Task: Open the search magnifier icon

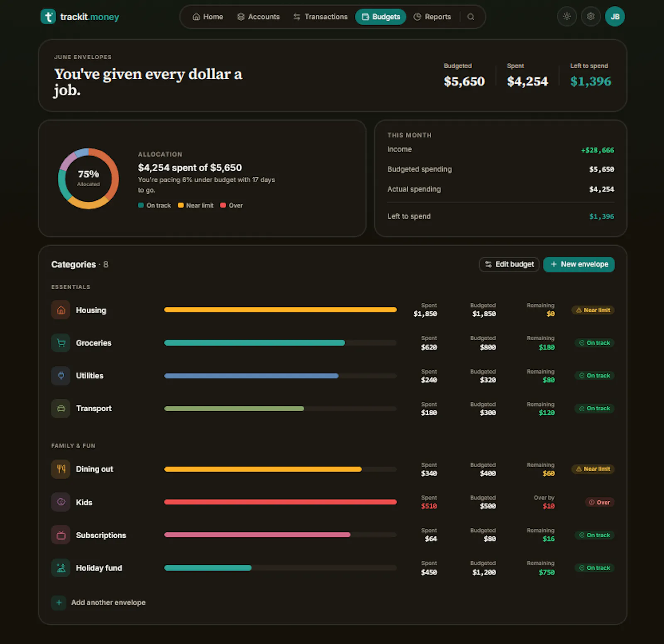Action: [471, 17]
